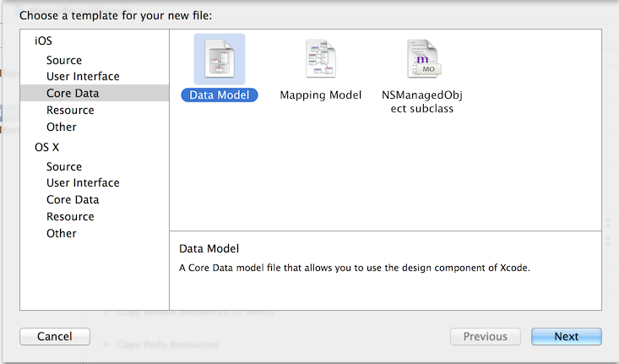Select Source under iOS
The height and width of the screenshot is (364, 619).
[x=64, y=61]
